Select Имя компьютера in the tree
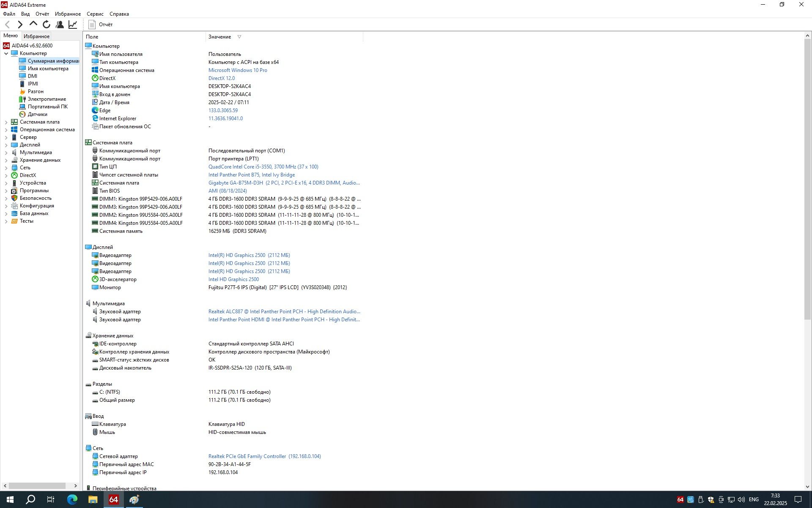The image size is (812, 508). tap(48, 69)
